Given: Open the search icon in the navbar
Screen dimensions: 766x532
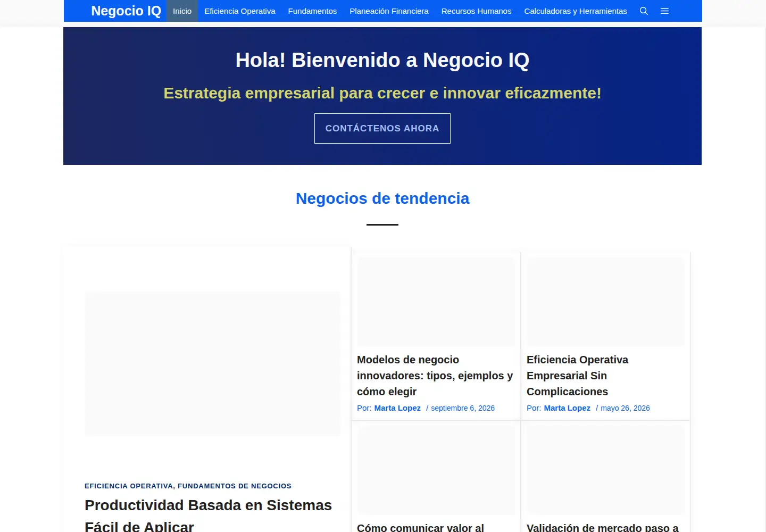Looking at the screenshot, I should click(644, 11).
